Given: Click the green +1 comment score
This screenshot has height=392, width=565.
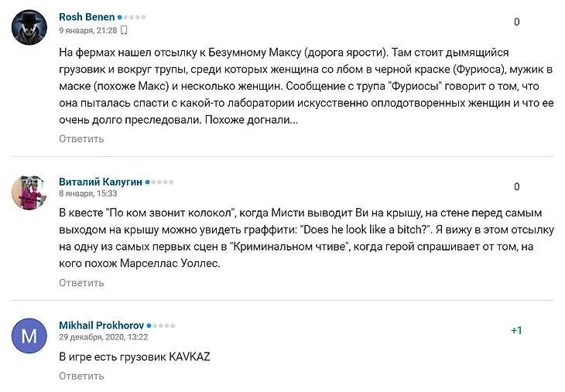Looking at the screenshot, I should pos(516,330).
